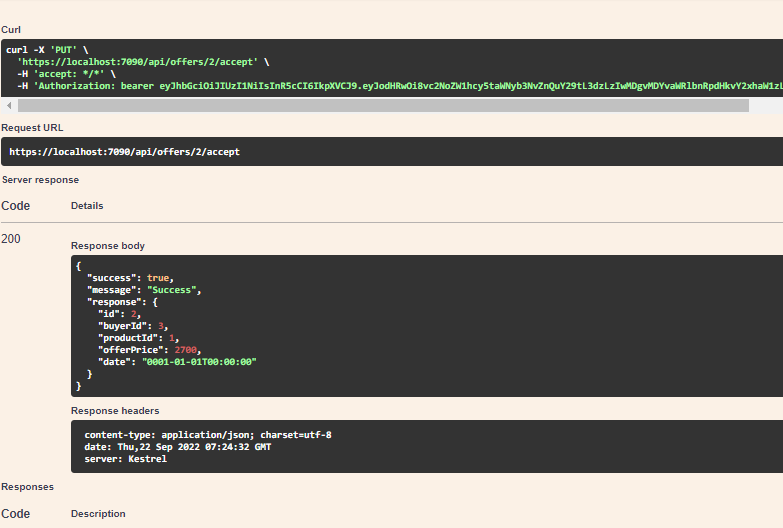Image resolution: width=783 pixels, height=528 pixels.
Task: Click the Responses section heading
Action: [x=27, y=487]
